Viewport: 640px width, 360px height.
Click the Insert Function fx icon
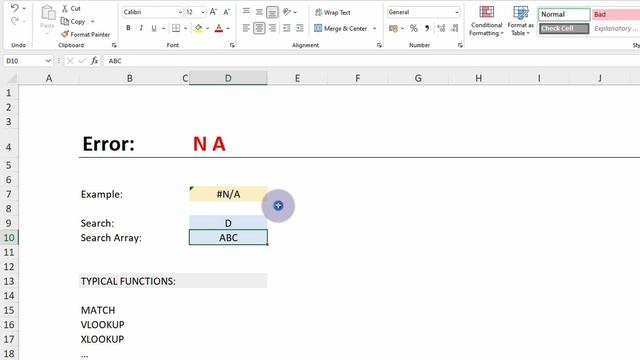(x=95, y=61)
